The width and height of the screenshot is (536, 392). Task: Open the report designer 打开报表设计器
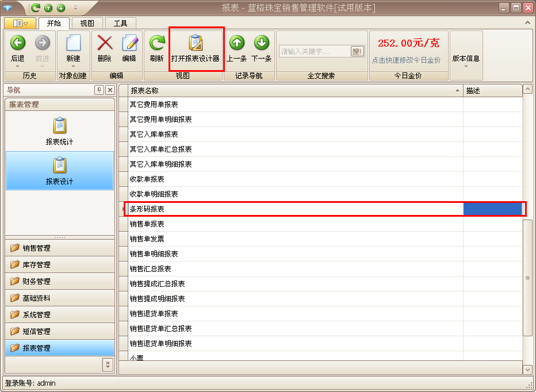[x=196, y=49]
